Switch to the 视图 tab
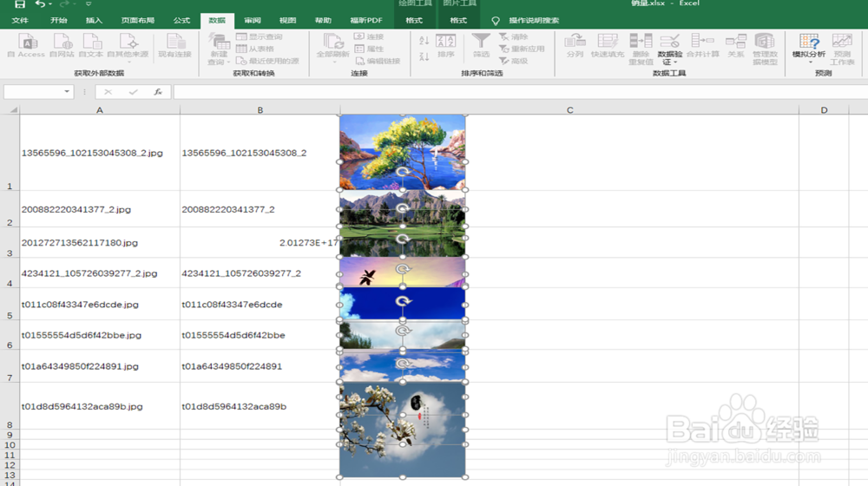Viewport: 868px width, 486px height. coord(288,21)
